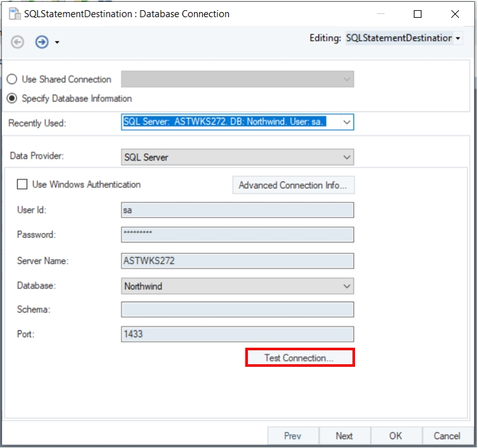This screenshot has height=448, width=478.
Task: Select Specify Database Information radio button
Action: coord(12,98)
